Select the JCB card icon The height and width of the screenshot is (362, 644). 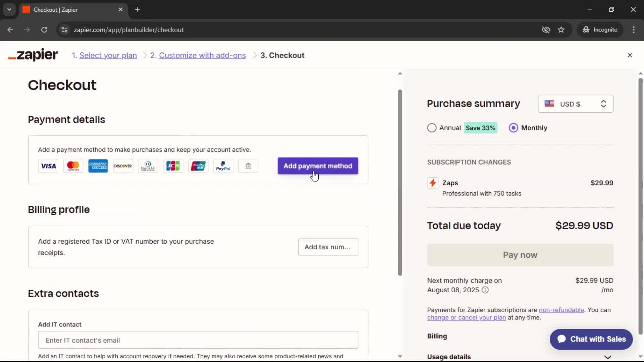click(x=173, y=166)
